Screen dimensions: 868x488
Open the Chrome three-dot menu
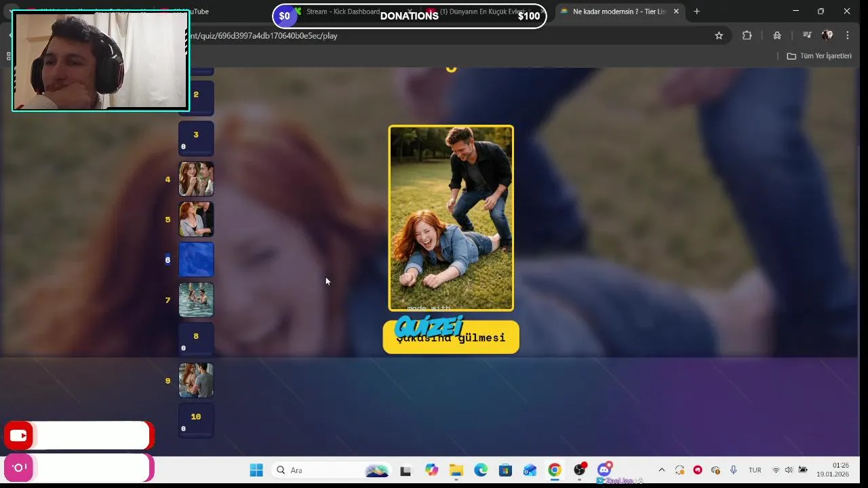coord(847,35)
